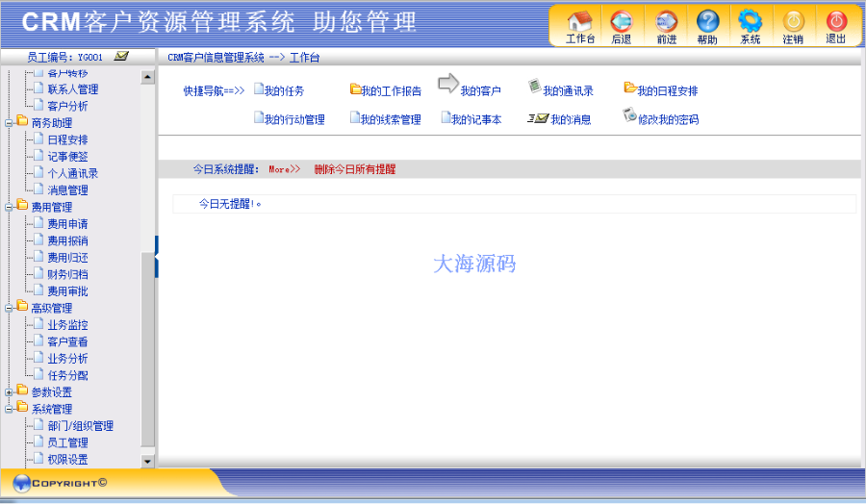This screenshot has width=866, height=504.
Task: Expand the 参数设置 tree node
Action: pos(9,392)
